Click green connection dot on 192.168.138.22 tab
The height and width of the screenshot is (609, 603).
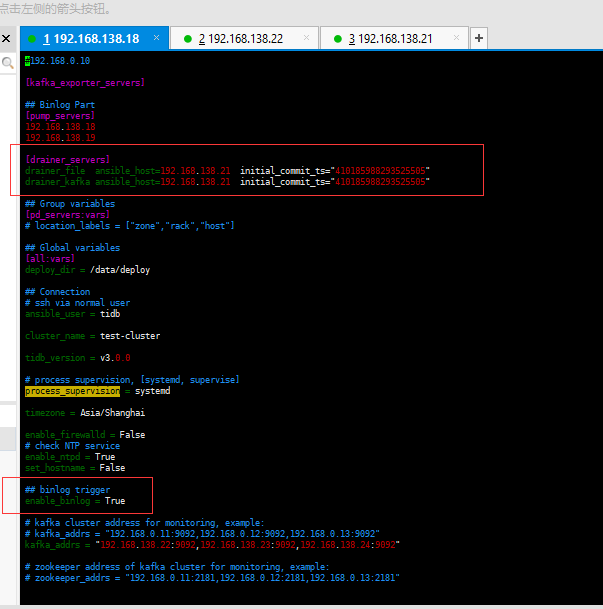187,39
